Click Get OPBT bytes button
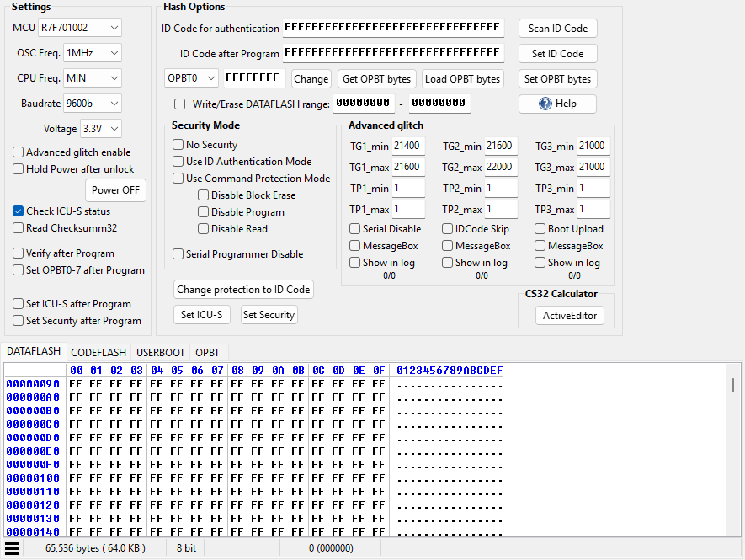The image size is (745, 560). pyautogui.click(x=377, y=79)
